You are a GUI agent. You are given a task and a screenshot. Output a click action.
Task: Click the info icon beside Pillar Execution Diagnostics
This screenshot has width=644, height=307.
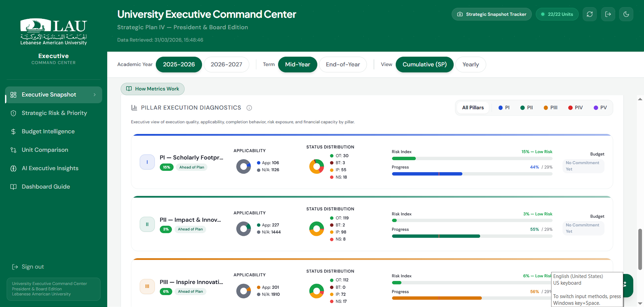249,108
